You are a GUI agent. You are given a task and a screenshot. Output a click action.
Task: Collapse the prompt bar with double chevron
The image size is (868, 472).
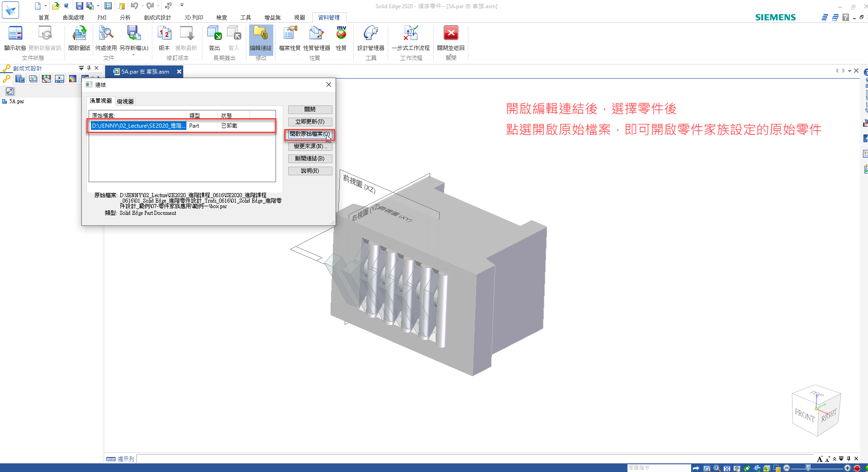coord(834,459)
